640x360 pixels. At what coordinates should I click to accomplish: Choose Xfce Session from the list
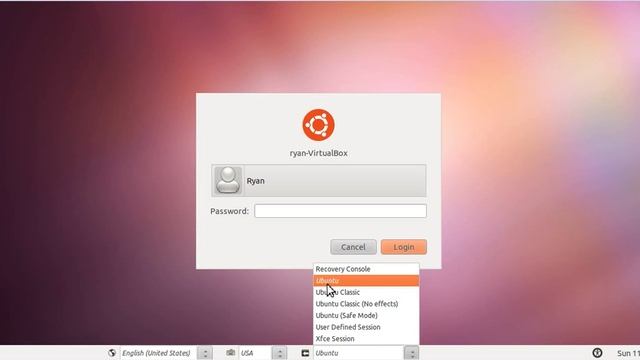[366, 339]
